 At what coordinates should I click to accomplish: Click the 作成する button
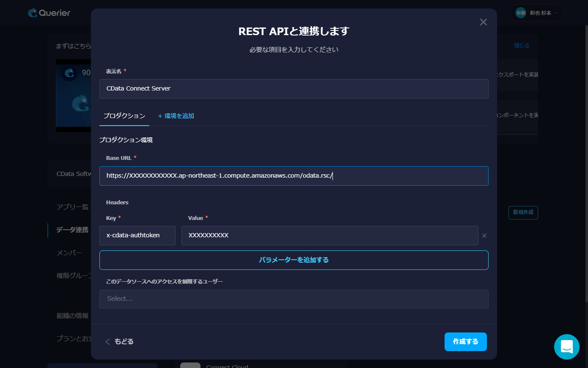coord(466,342)
